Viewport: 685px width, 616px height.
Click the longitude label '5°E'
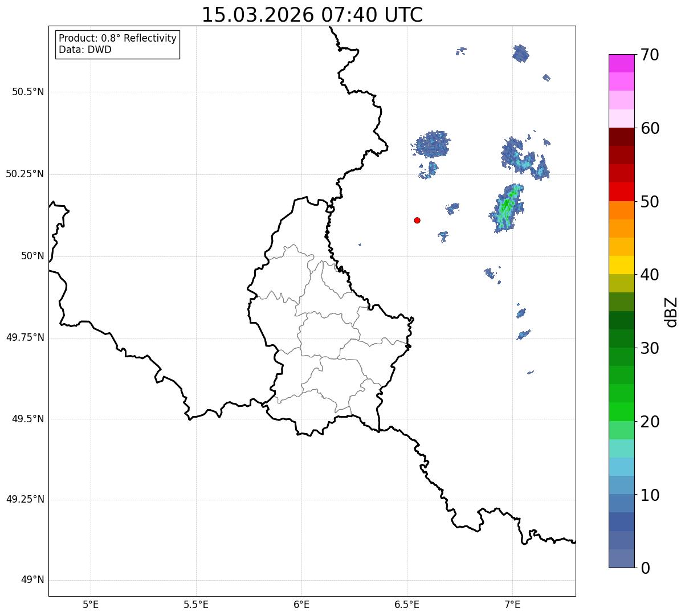pyautogui.click(x=91, y=604)
